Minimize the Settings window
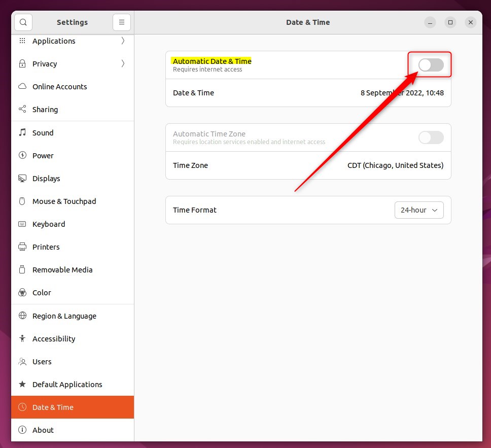This screenshot has width=491, height=448. pos(430,22)
